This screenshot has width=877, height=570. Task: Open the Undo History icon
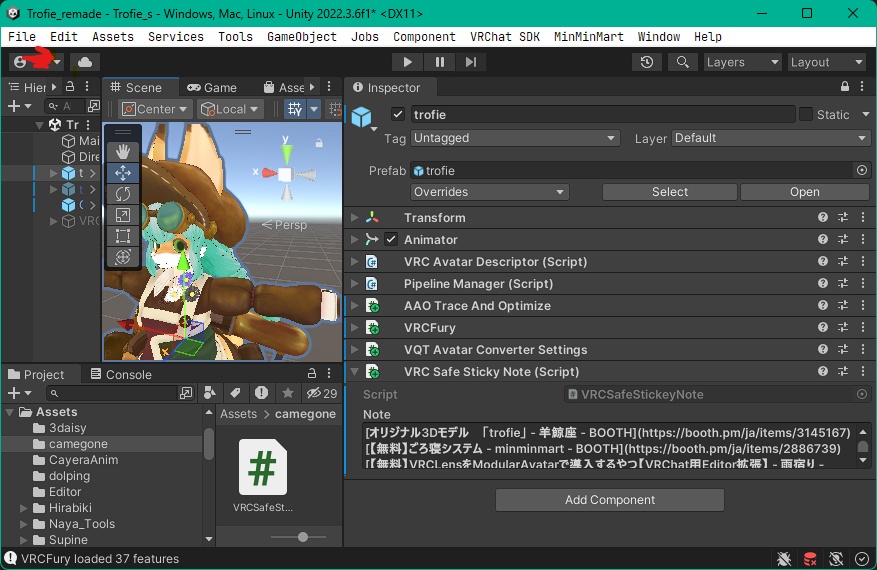coord(647,62)
